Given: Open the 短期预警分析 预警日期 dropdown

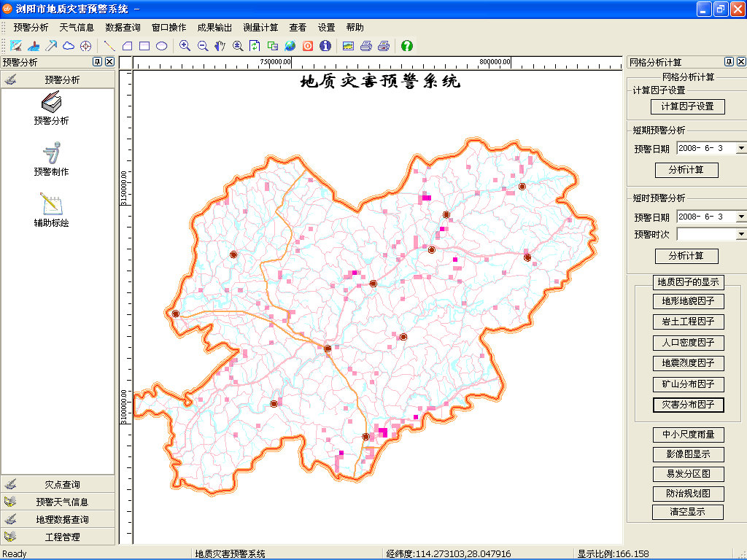Looking at the screenshot, I should (740, 148).
